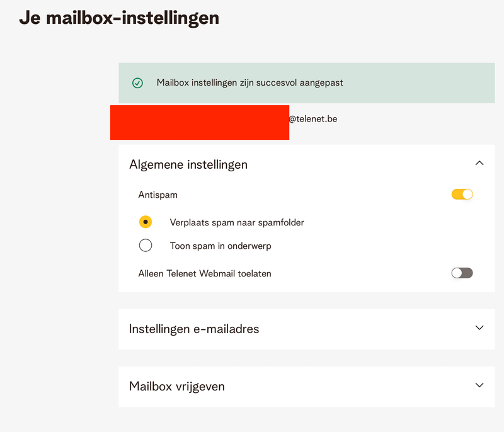Click the red redacted email block
This screenshot has height=432, width=504.
click(199, 123)
